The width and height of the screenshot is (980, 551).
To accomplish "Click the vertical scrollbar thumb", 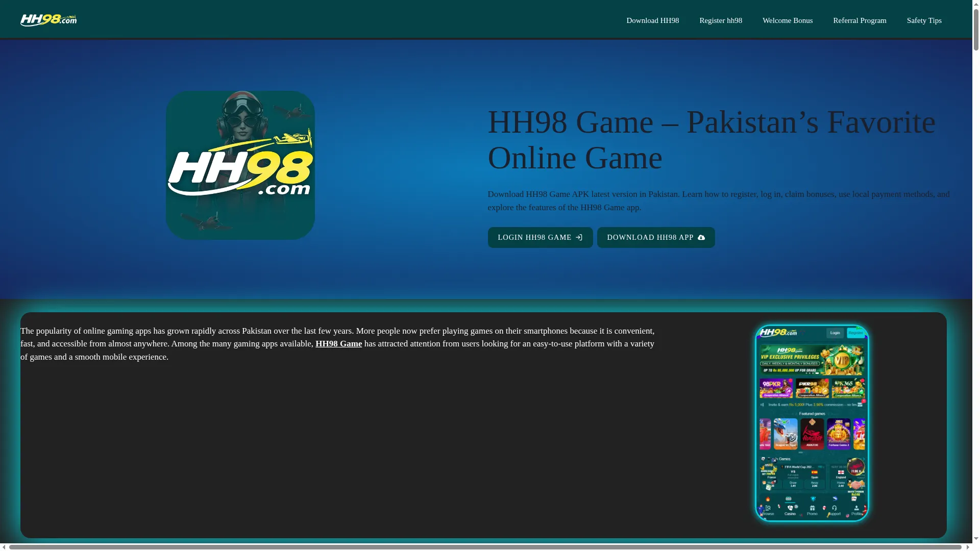I will coord(976,29).
